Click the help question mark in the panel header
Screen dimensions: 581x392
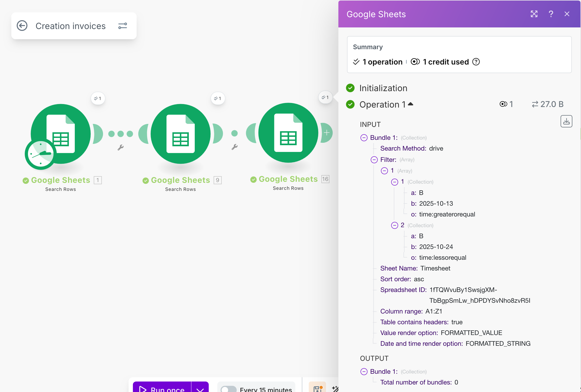point(551,14)
